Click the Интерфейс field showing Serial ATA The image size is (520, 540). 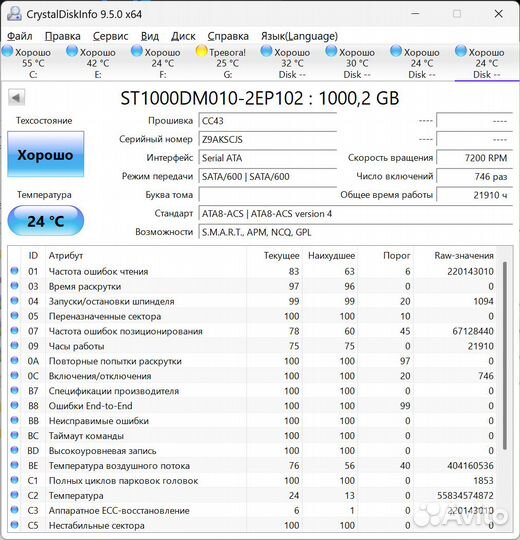pos(268,158)
